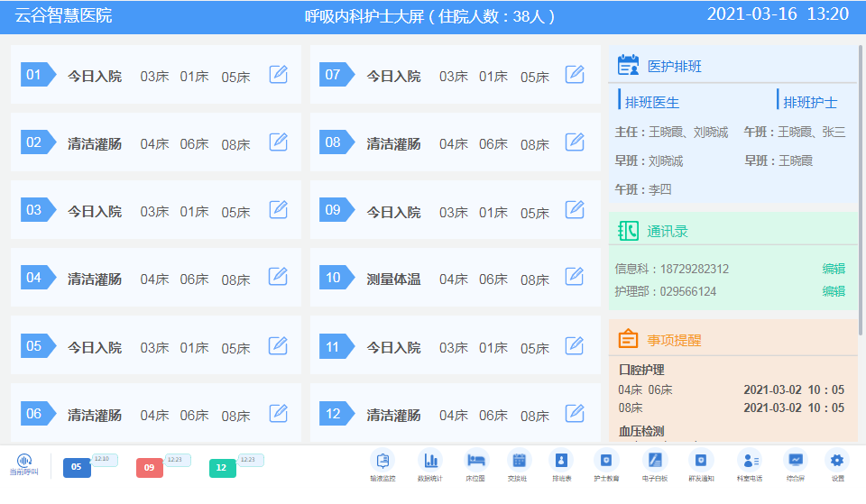
Task: Click the 交接班 shift handover icon
Action: (x=519, y=459)
